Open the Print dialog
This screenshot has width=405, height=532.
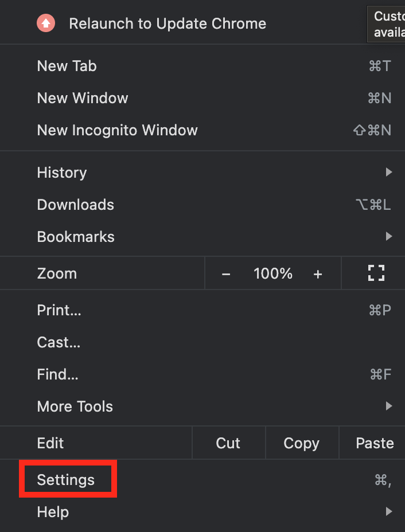[x=59, y=310]
